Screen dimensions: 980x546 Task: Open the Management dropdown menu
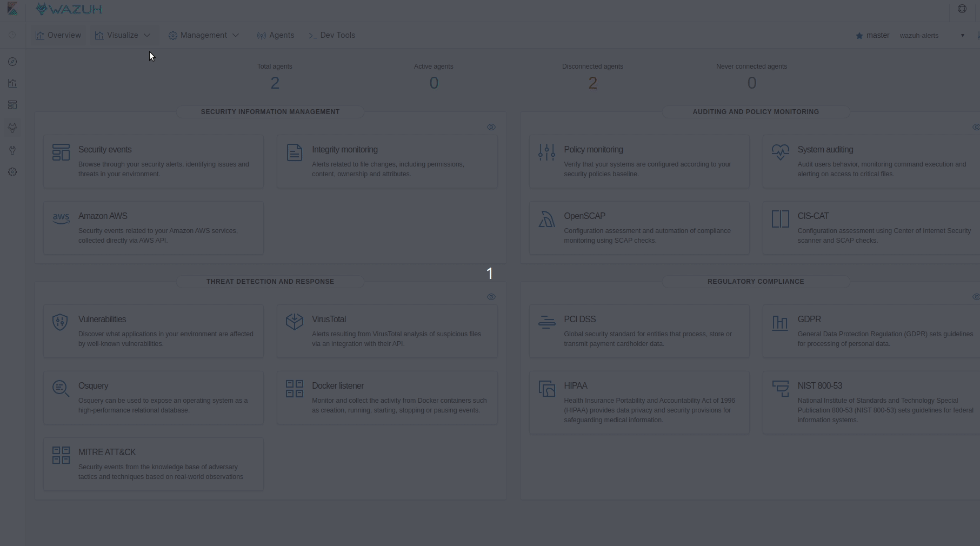click(204, 35)
